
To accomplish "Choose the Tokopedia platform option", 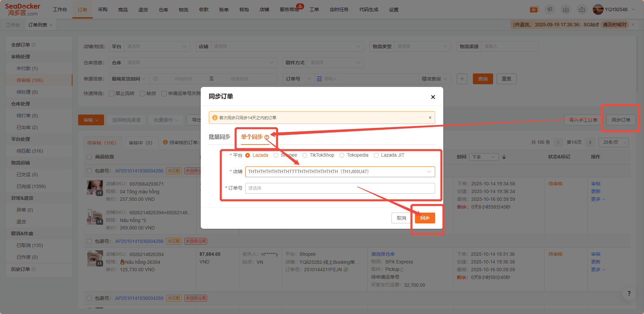I will pos(342,155).
